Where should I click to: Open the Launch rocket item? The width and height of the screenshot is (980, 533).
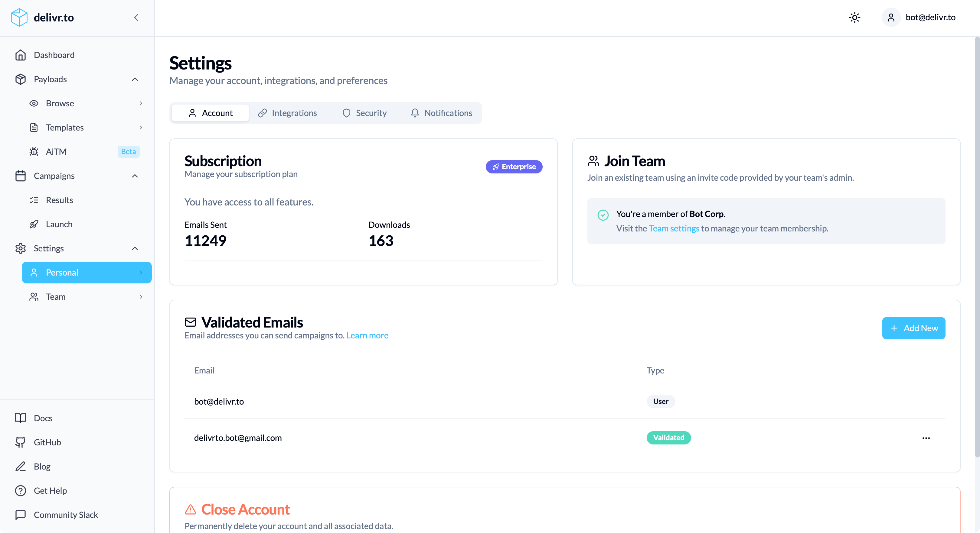34,224
